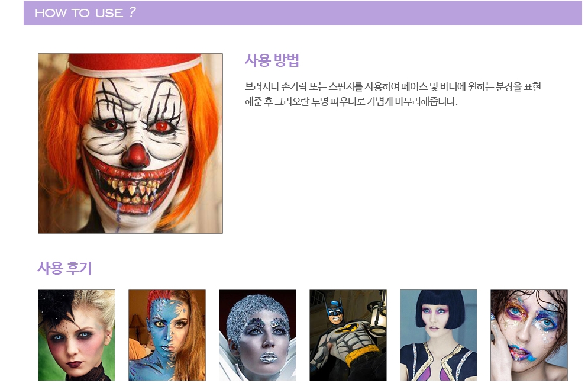
Task: Select the '사용 방법' heading
Action: tap(272, 60)
